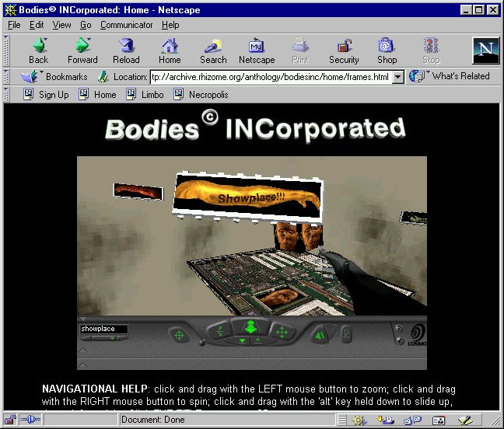
Task: Open the Bookmarks dropdown menu
Action: [54, 77]
